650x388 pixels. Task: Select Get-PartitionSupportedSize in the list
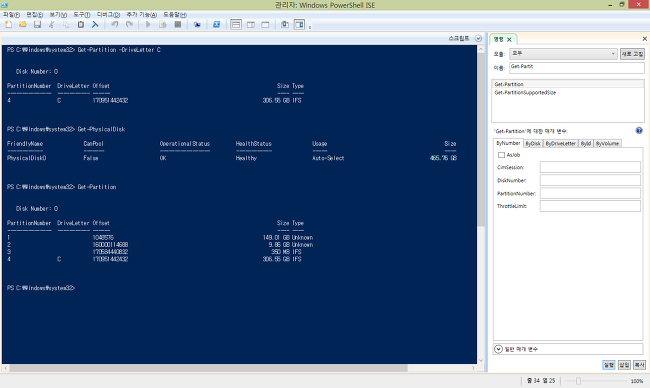[x=568, y=92]
